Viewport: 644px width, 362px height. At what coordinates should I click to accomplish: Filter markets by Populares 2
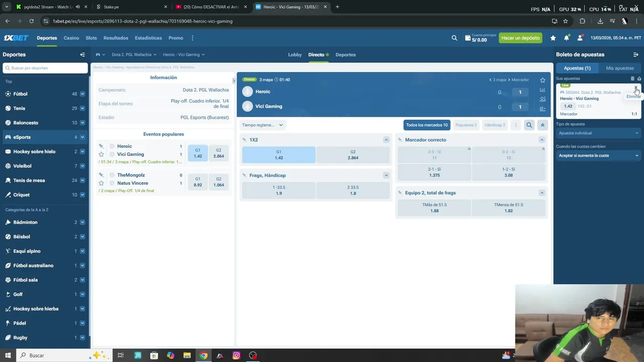pos(466,125)
